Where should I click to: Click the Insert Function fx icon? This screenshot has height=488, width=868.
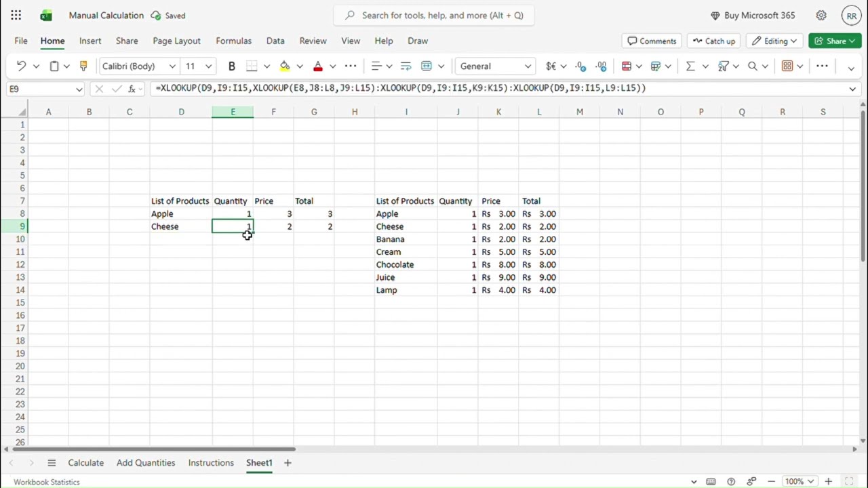(x=132, y=88)
